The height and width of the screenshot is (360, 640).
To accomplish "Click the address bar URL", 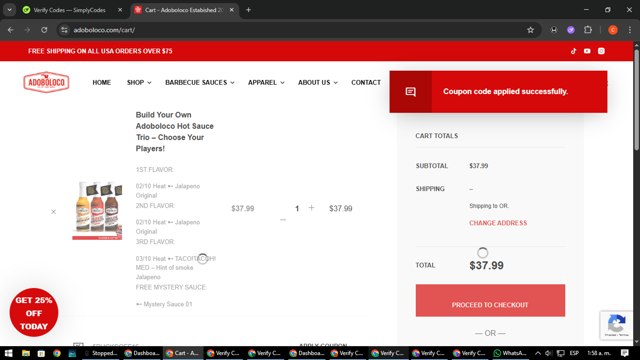I will point(104,30).
